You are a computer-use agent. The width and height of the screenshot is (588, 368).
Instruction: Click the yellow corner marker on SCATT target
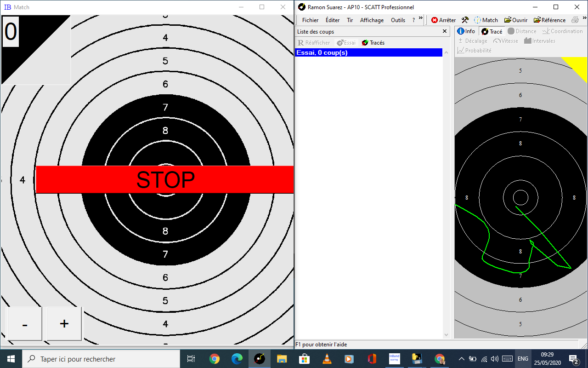[x=579, y=65]
